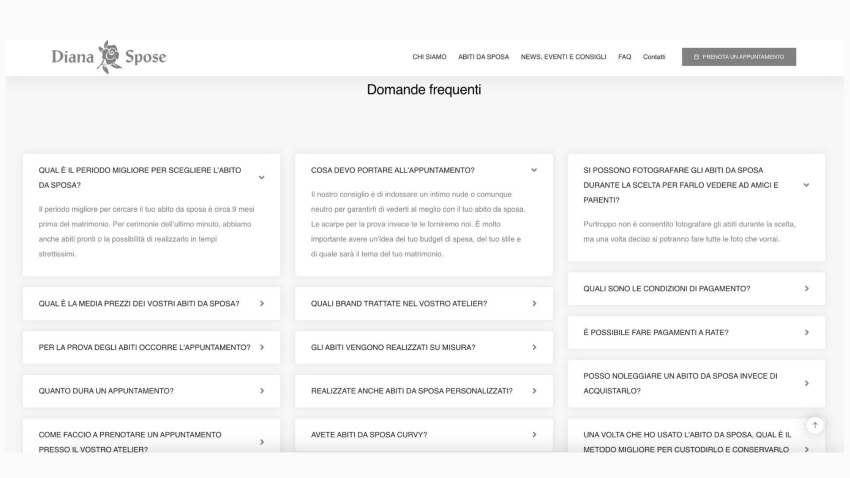Expand 'Quanto dura un appuntamento?' chevron

(262, 391)
